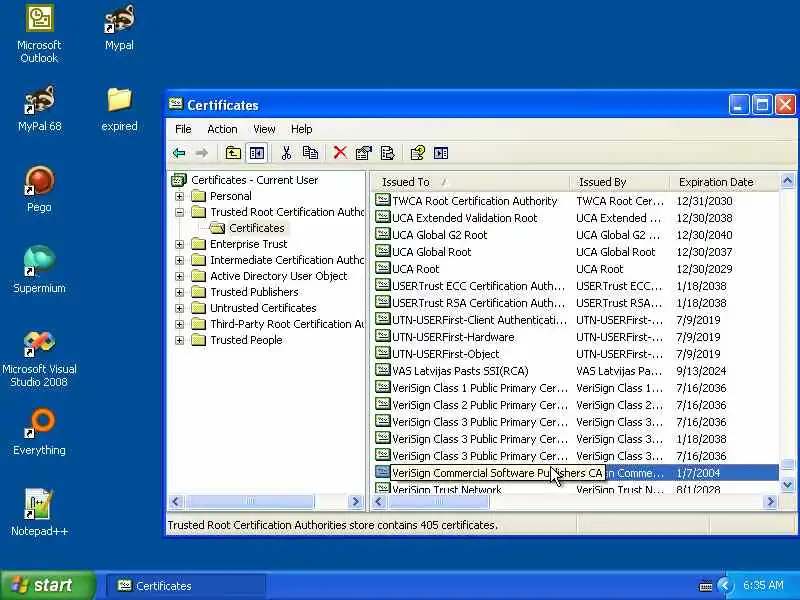This screenshot has height=600, width=800.
Task: Click Certificates taskbar button
Action: tap(186, 586)
